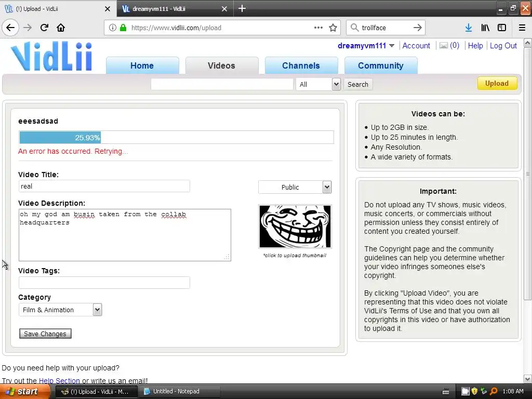Submit trollface search with arrow icon

click(x=418, y=28)
